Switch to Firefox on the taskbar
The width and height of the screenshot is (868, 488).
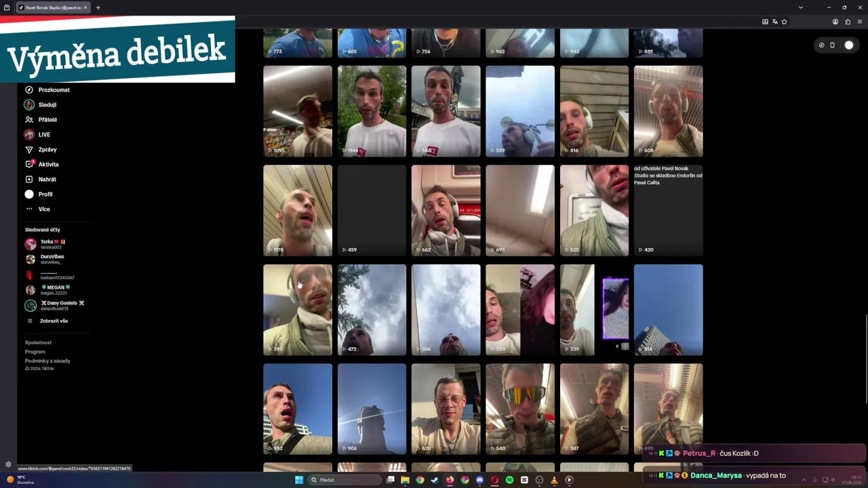point(450,480)
